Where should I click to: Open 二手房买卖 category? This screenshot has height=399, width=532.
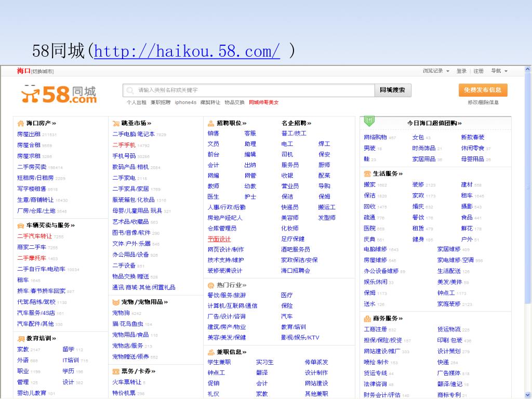32,167
